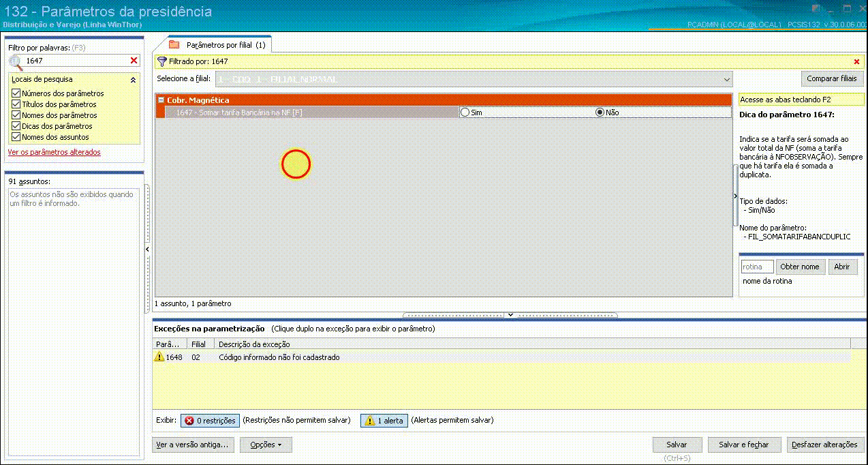This screenshot has height=465, width=868.
Task: Collapse the left panel splitter arrow
Action: pyautogui.click(x=148, y=250)
